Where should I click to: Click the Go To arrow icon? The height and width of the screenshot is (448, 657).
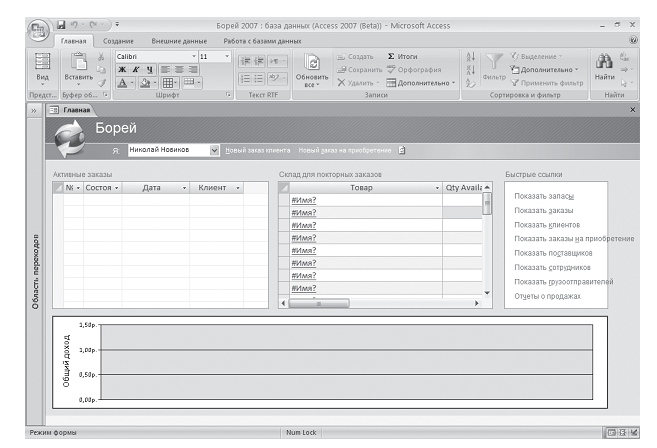(626, 70)
